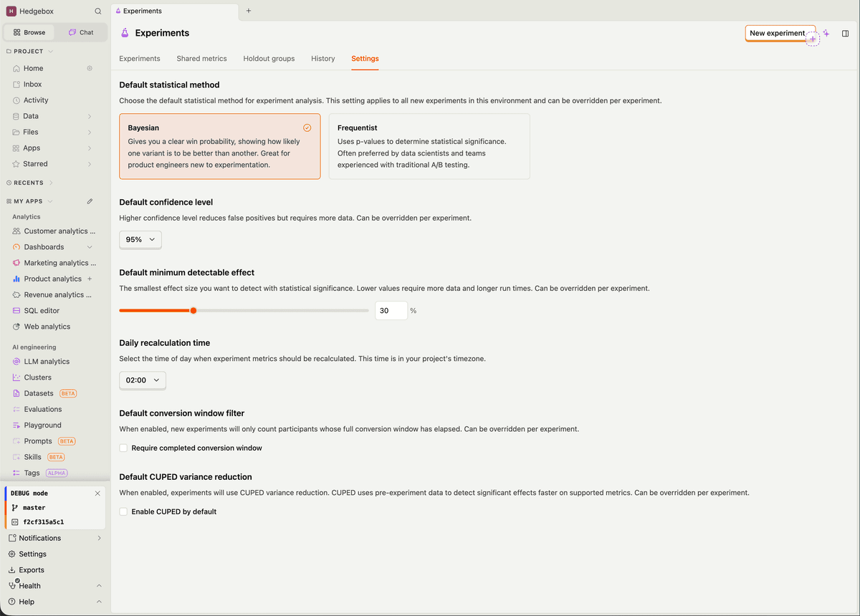Click the pencil edit icon beside My Apps
This screenshot has height=616, width=860.
coord(90,201)
